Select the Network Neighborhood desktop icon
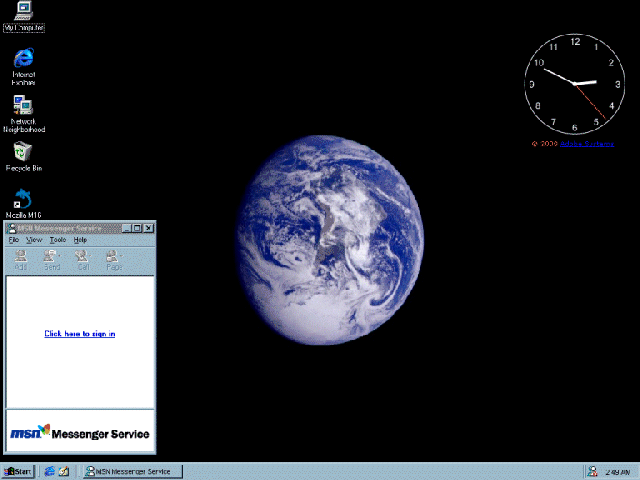Viewport: 640px width, 480px height. click(x=24, y=114)
